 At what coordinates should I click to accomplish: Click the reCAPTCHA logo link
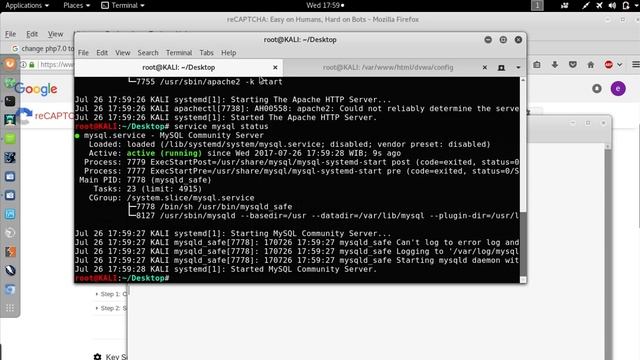tap(45, 116)
